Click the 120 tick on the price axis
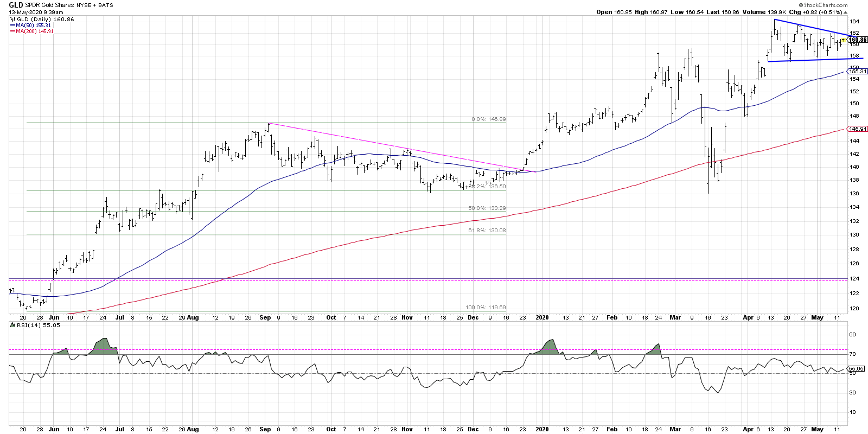 [x=854, y=309]
